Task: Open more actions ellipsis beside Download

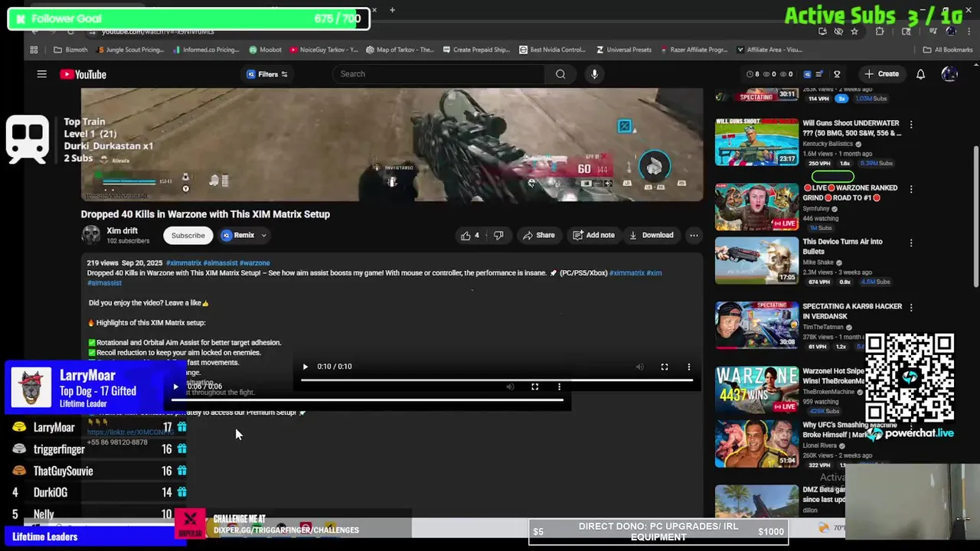Action: (694, 235)
